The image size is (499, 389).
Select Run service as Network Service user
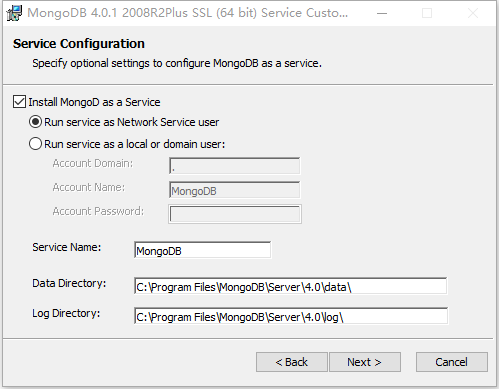click(x=35, y=122)
